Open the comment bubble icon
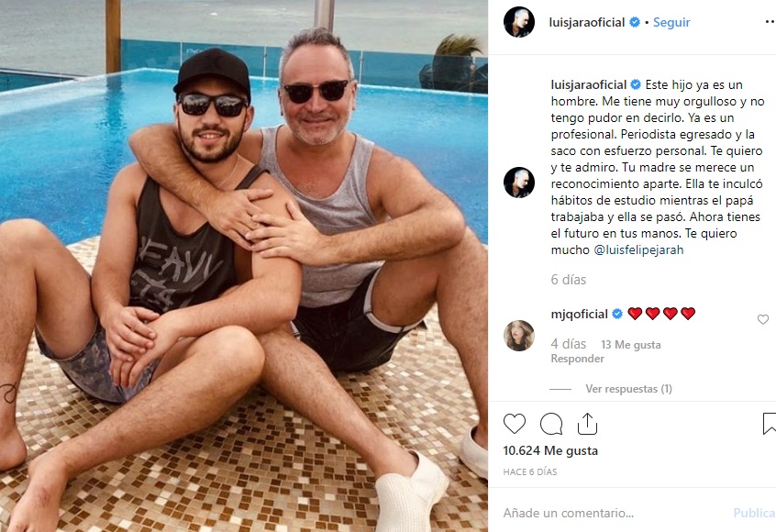 point(551,424)
